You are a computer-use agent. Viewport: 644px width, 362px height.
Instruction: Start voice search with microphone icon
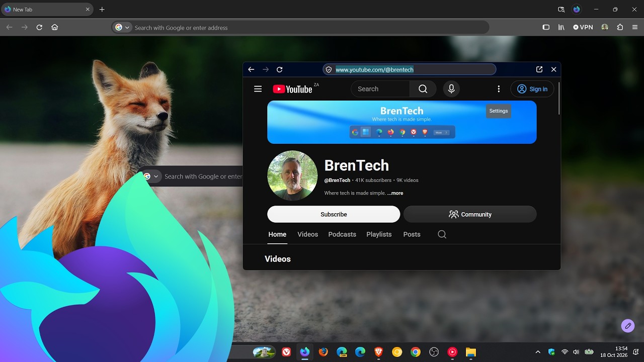tap(451, 89)
